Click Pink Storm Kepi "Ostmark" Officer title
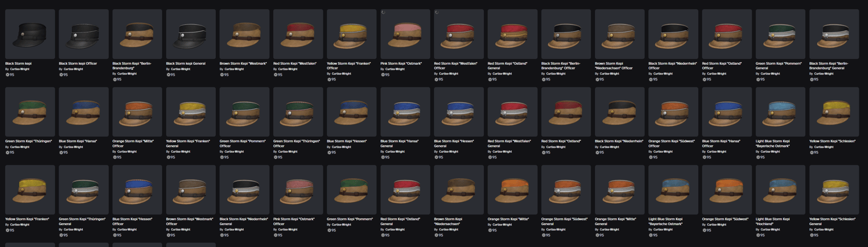 [x=295, y=221]
